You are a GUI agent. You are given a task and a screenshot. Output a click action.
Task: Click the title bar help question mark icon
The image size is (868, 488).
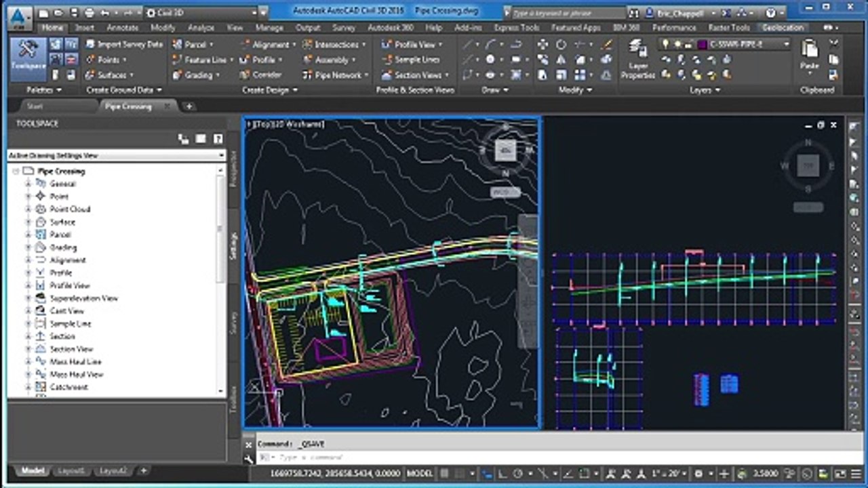pyautogui.click(x=771, y=13)
